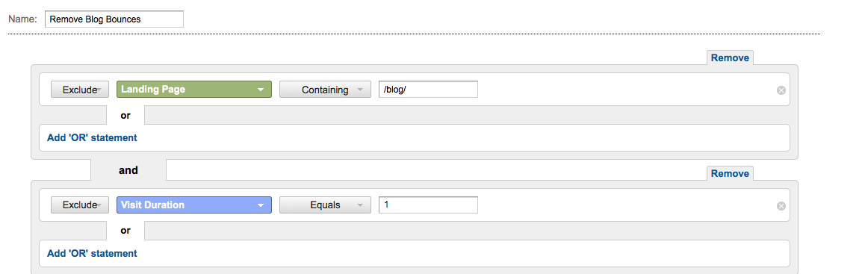
Task: Click the Remove tab above the Visit Duration block
Action: click(x=730, y=173)
